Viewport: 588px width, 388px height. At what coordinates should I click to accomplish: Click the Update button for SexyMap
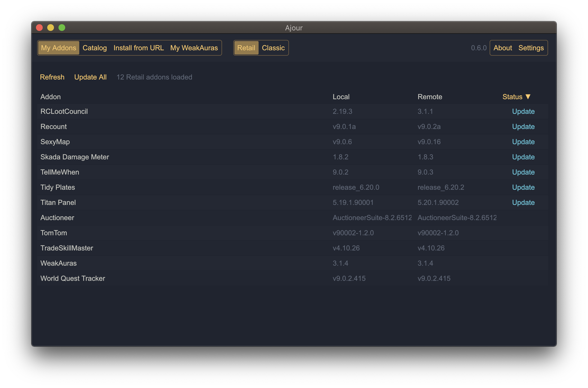(523, 142)
